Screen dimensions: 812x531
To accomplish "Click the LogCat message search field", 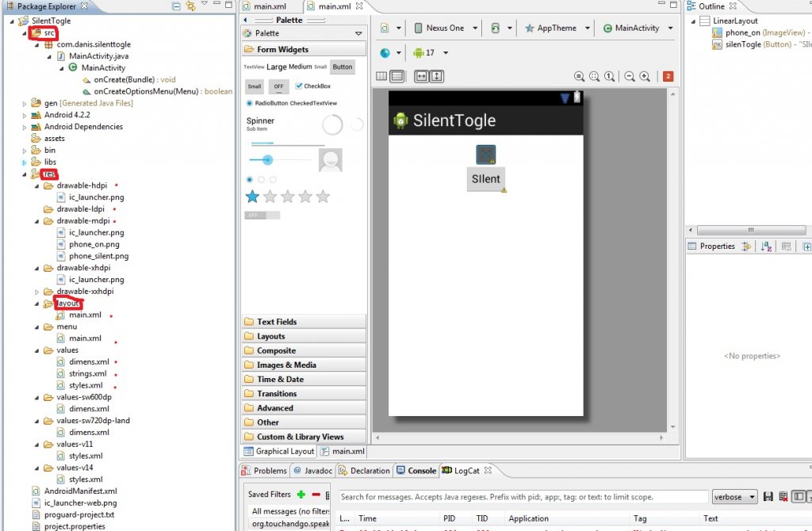I will point(523,497).
